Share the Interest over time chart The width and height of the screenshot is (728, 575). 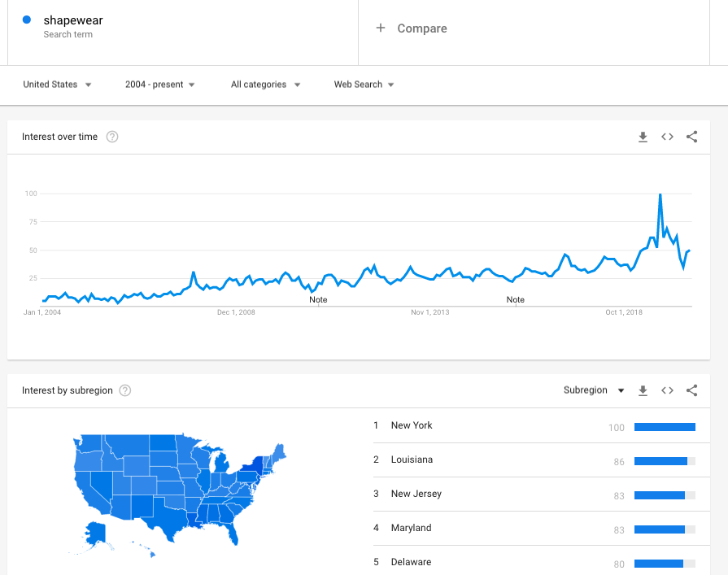coord(692,137)
